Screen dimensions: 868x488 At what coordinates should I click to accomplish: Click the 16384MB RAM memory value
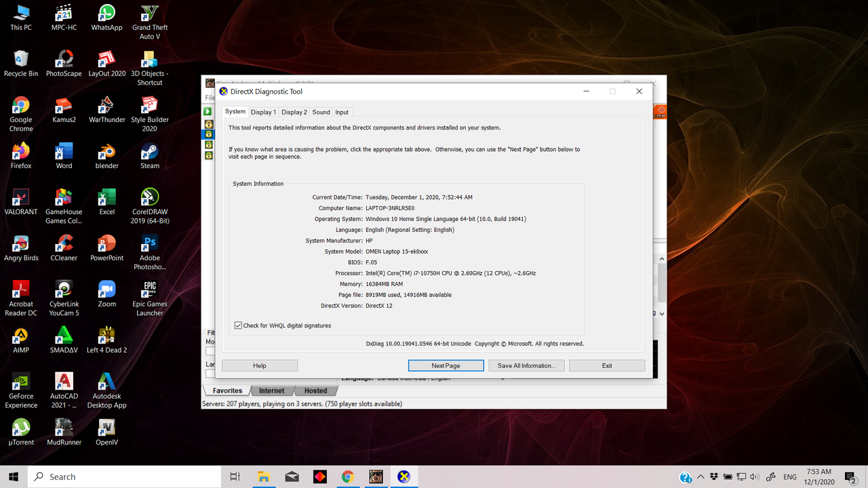click(x=384, y=284)
